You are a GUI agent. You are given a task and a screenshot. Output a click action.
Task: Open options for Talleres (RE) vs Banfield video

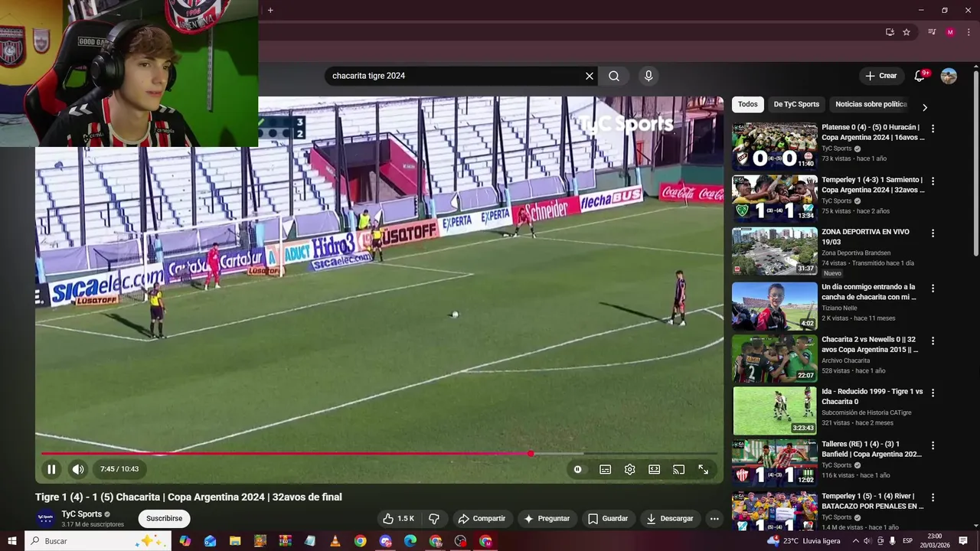(933, 445)
